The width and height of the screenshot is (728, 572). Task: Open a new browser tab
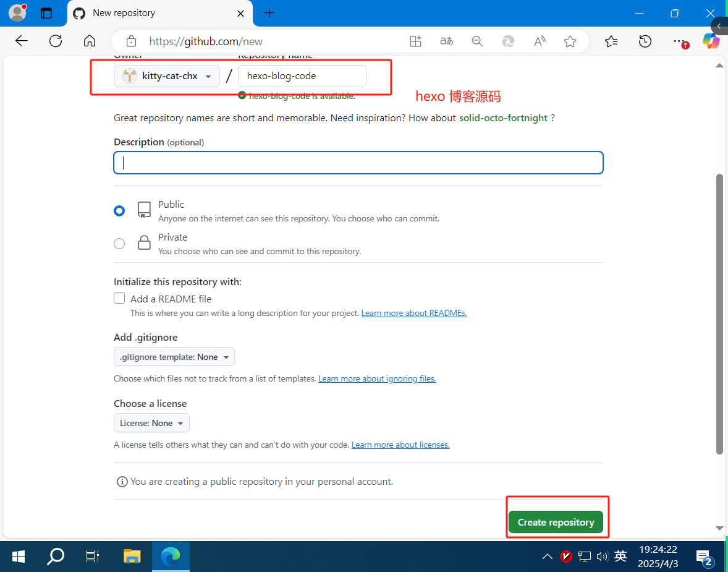(x=269, y=13)
